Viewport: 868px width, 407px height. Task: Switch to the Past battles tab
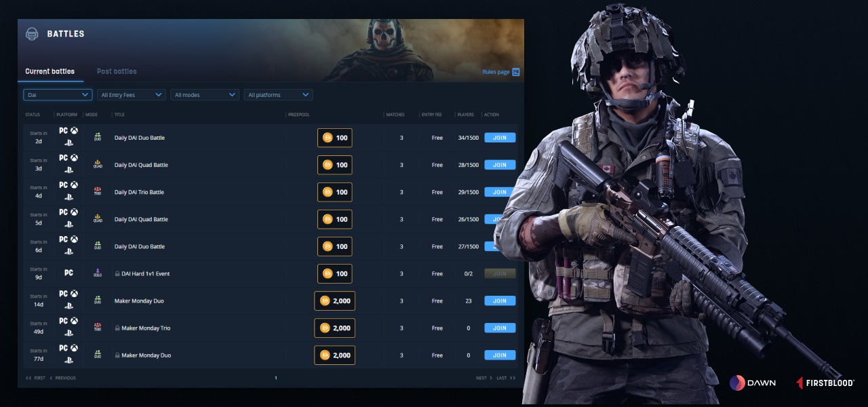[117, 71]
